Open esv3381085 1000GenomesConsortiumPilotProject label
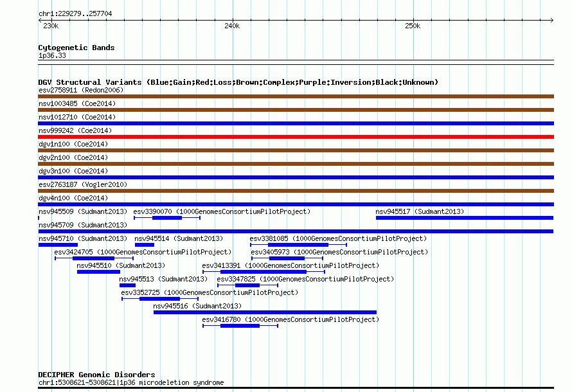Screen dimensions: 572x392 pyautogui.click(x=338, y=238)
